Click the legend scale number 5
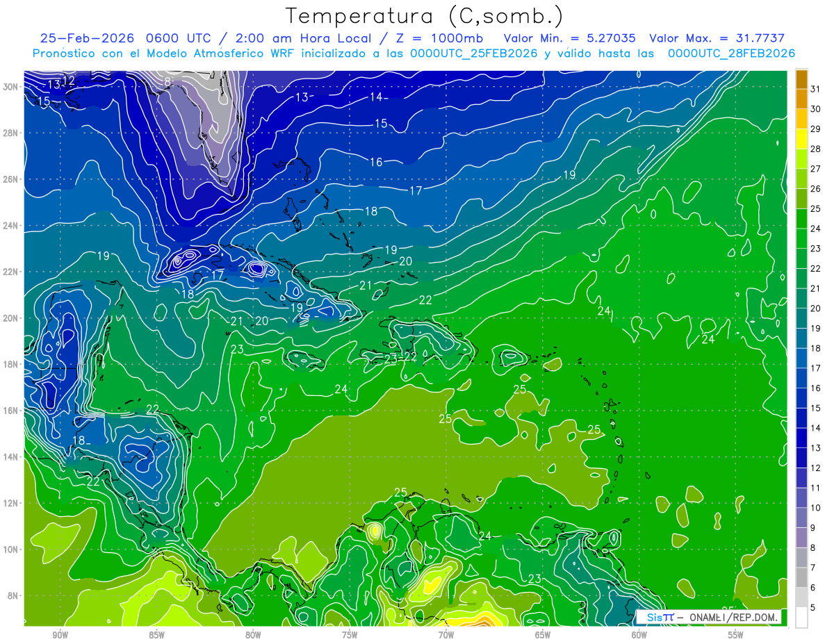 (x=813, y=608)
